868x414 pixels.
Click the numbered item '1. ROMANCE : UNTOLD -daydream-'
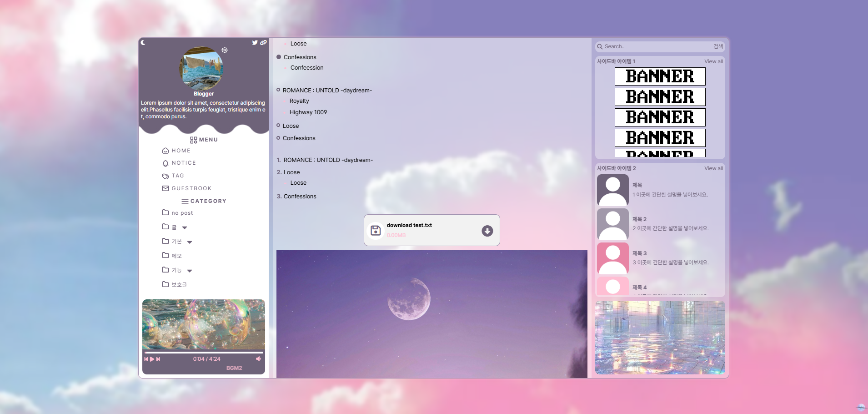pyautogui.click(x=325, y=160)
